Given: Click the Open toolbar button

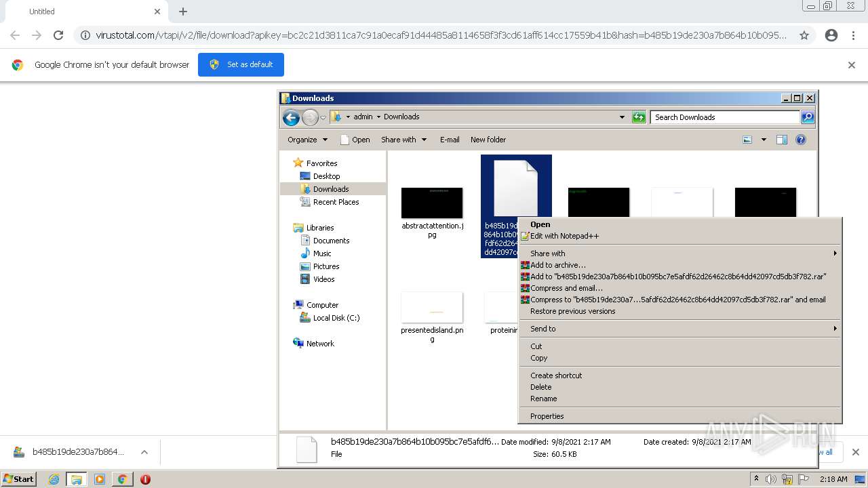Looking at the screenshot, I should point(355,140).
